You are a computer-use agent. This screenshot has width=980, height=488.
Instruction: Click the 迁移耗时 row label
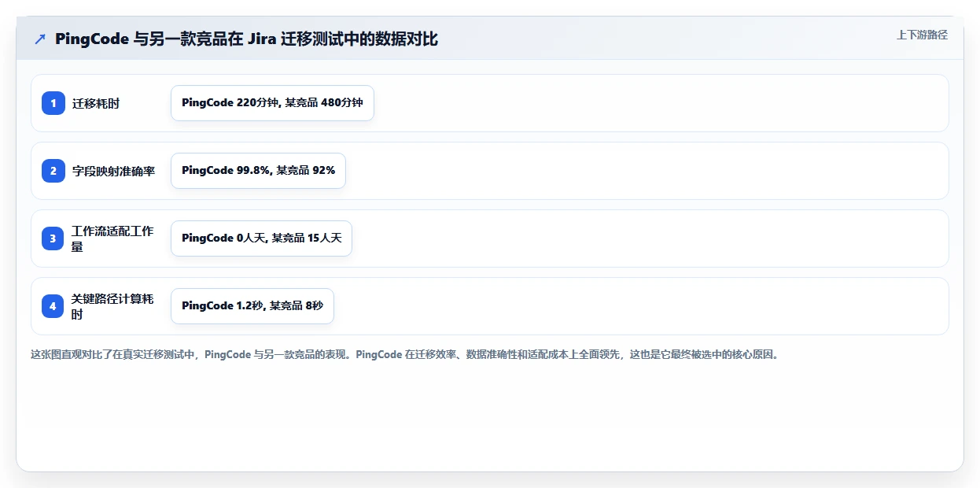(x=96, y=103)
